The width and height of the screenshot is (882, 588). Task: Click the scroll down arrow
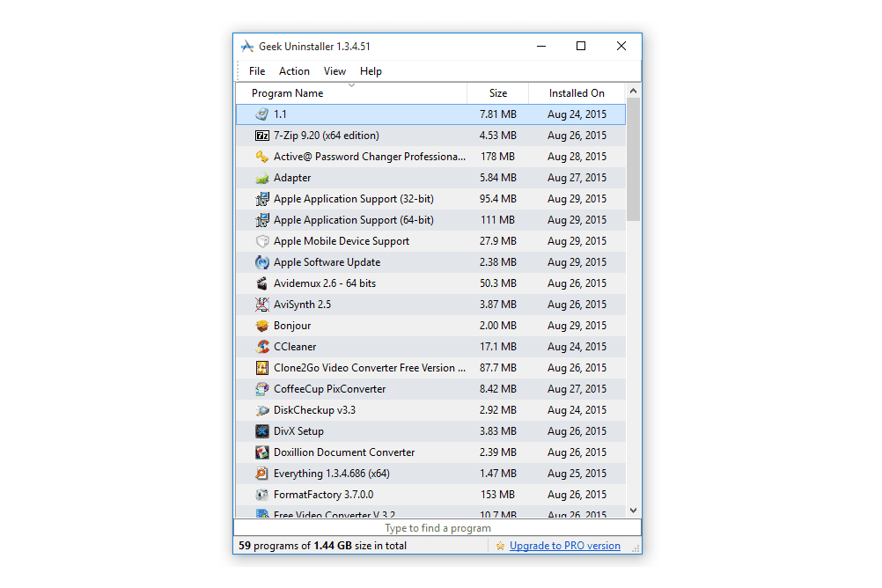[x=633, y=510]
